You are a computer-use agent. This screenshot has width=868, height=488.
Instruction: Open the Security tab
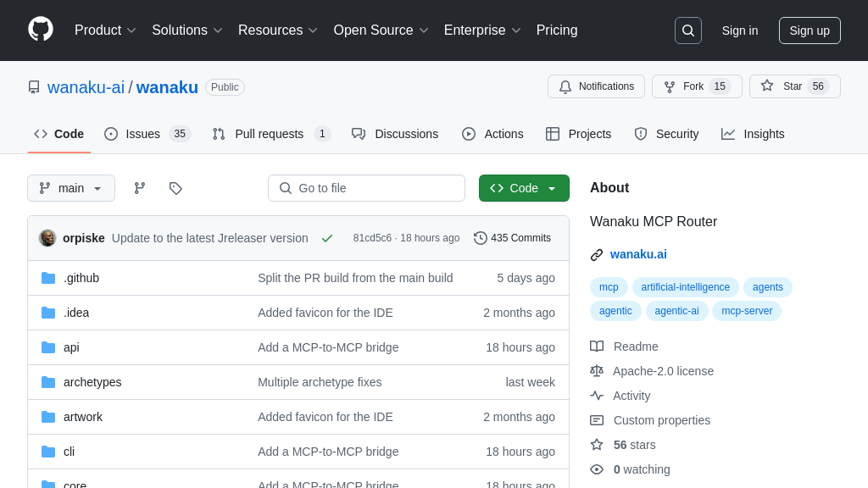666,134
